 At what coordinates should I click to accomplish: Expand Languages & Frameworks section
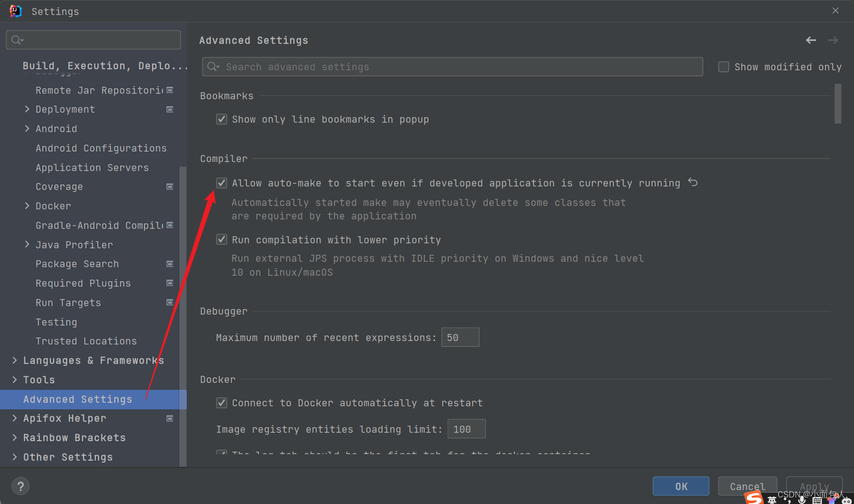click(x=14, y=360)
